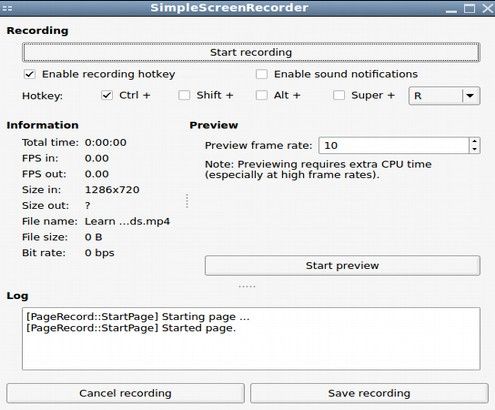Image resolution: width=495 pixels, height=410 pixels.
Task: Uncheck the Ctrl + hotkey modifier
Action: (x=107, y=95)
